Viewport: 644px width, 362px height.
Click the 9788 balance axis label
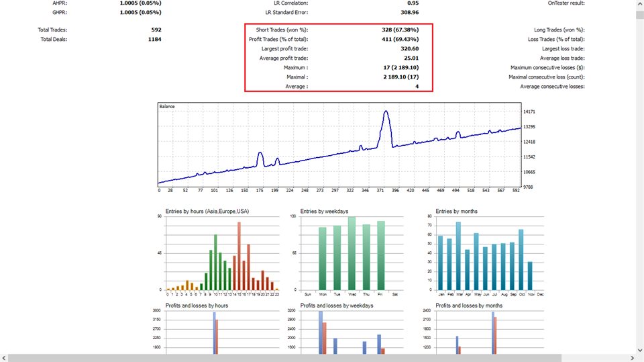[528, 187]
